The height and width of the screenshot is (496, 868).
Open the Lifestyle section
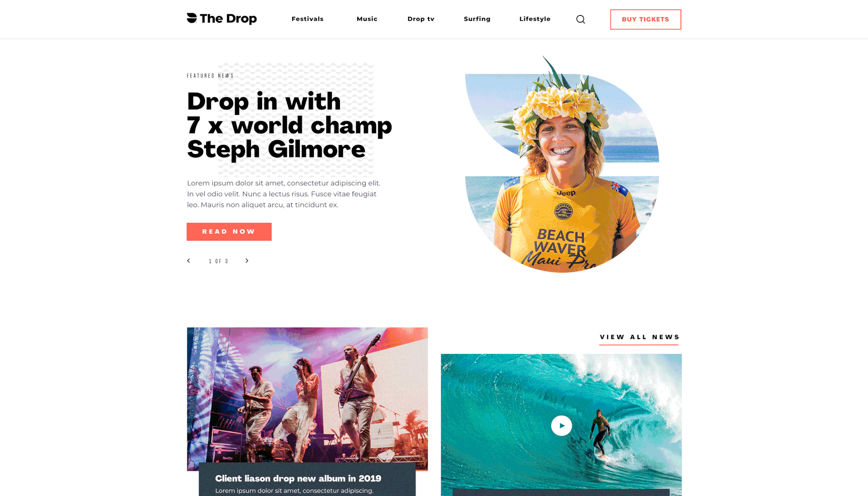click(x=535, y=19)
